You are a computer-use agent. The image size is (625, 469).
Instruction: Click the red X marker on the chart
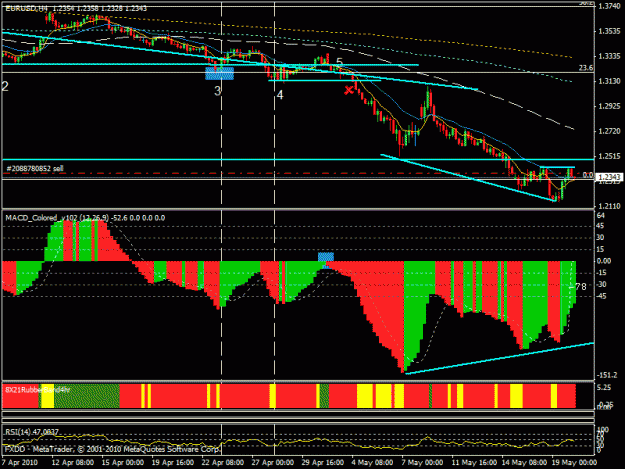point(349,90)
